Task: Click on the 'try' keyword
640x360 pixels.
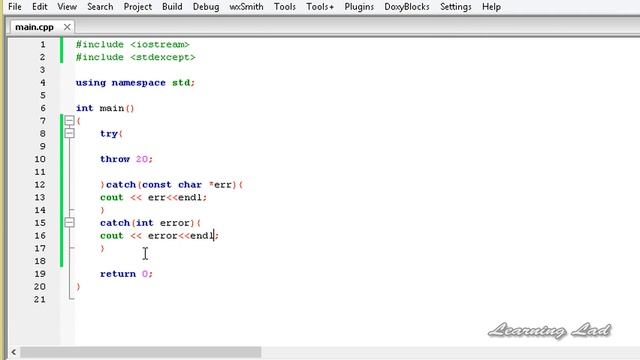Action: pos(109,133)
